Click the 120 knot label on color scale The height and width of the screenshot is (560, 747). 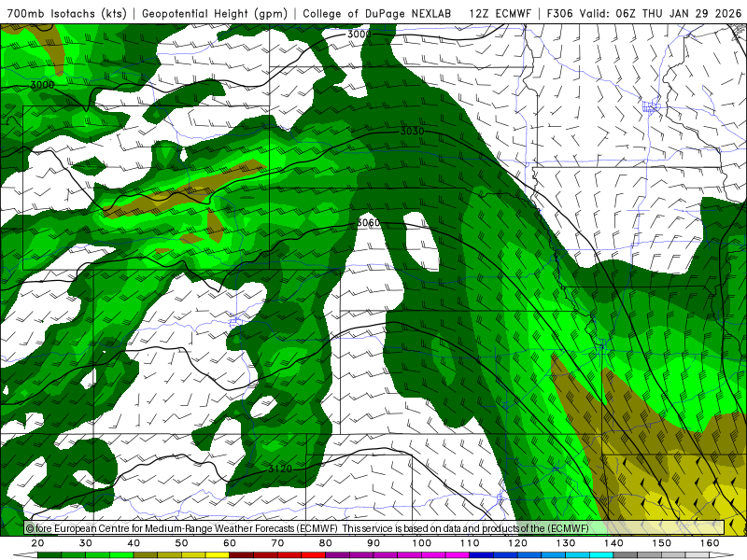point(518,543)
